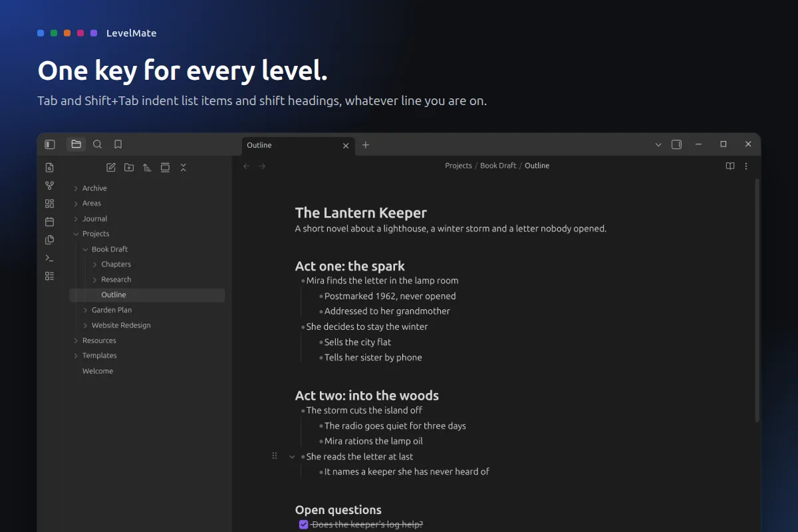Open daily note calendar icon

point(49,221)
